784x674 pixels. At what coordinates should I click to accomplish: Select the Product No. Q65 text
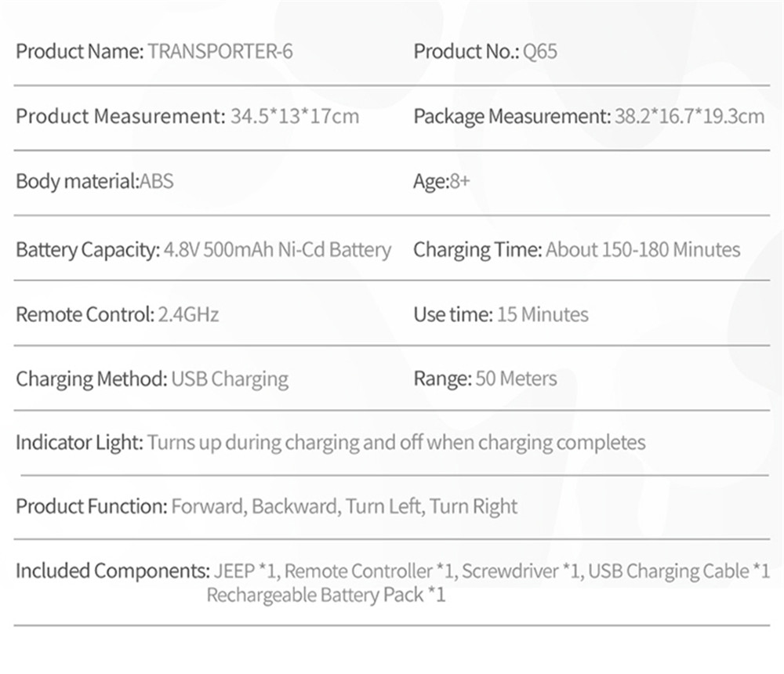click(x=540, y=53)
